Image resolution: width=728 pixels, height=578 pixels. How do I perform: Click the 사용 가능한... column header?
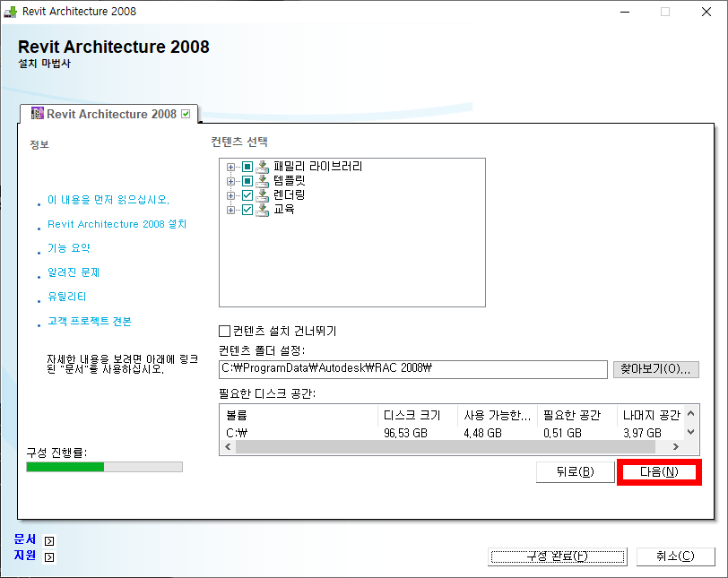(x=498, y=415)
